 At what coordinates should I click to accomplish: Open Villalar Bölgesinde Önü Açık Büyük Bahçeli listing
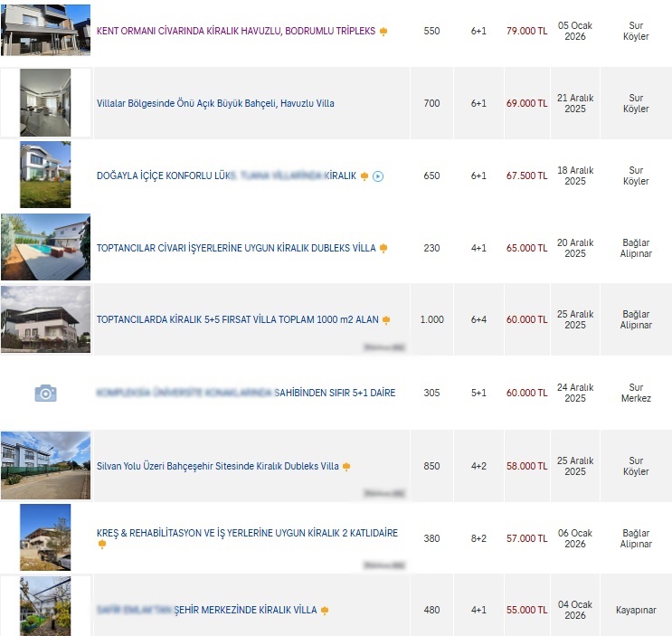(215, 103)
